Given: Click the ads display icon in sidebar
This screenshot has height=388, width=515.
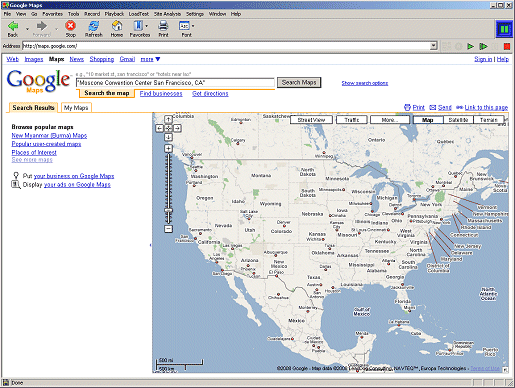Looking at the screenshot, I should pos(16,184).
